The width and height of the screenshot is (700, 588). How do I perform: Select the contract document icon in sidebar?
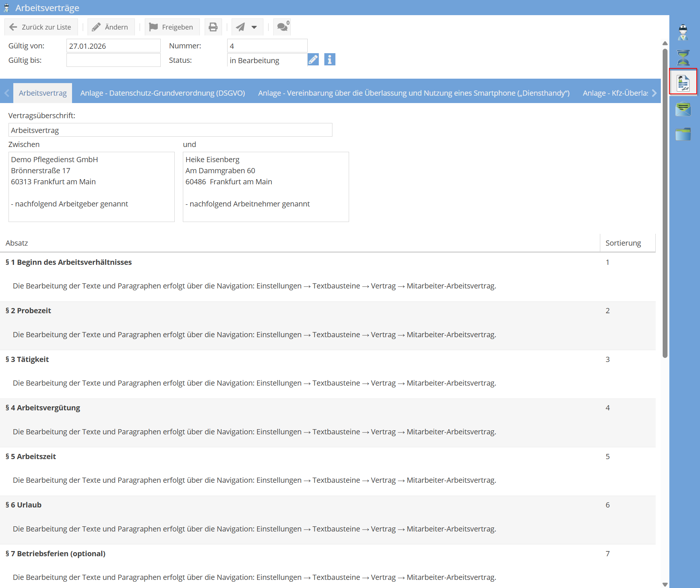coord(683,82)
